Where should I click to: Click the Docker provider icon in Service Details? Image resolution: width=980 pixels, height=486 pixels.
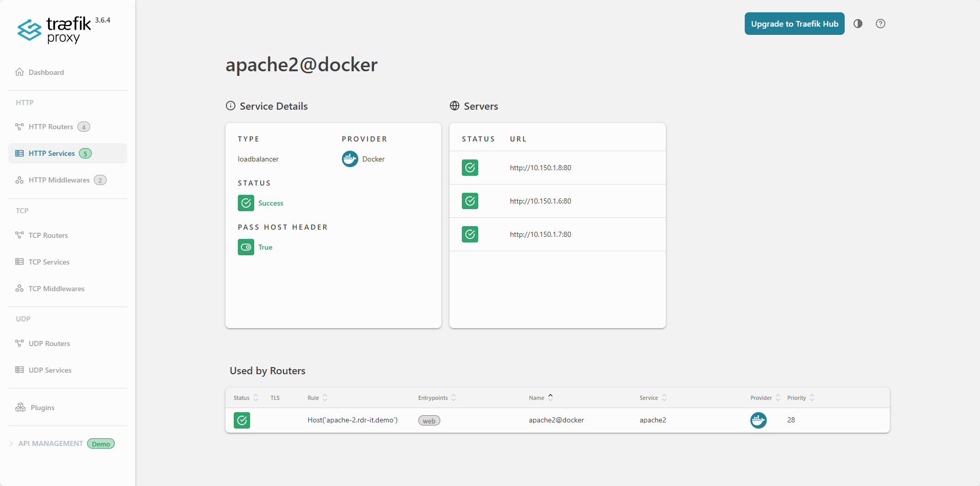point(350,159)
